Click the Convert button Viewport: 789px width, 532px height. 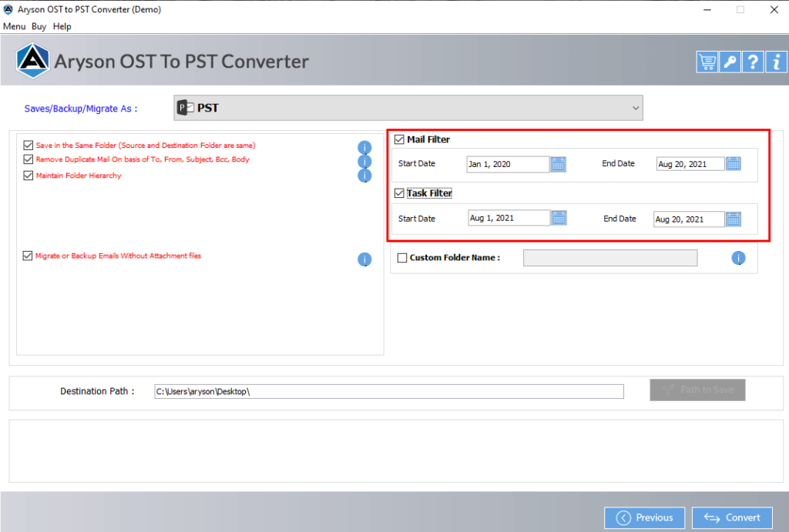point(732,517)
